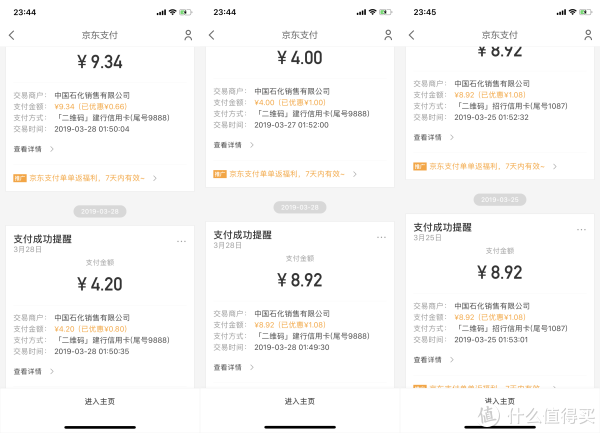Click the 京东支付 header title on the 23:45 screen
The height and width of the screenshot is (433, 600).
coord(500,35)
